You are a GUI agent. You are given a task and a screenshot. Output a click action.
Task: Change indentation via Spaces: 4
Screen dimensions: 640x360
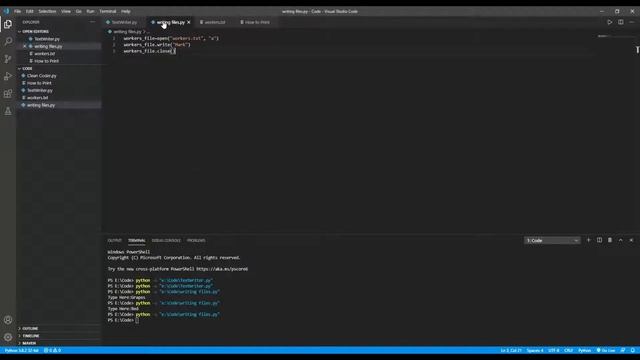(x=535, y=350)
